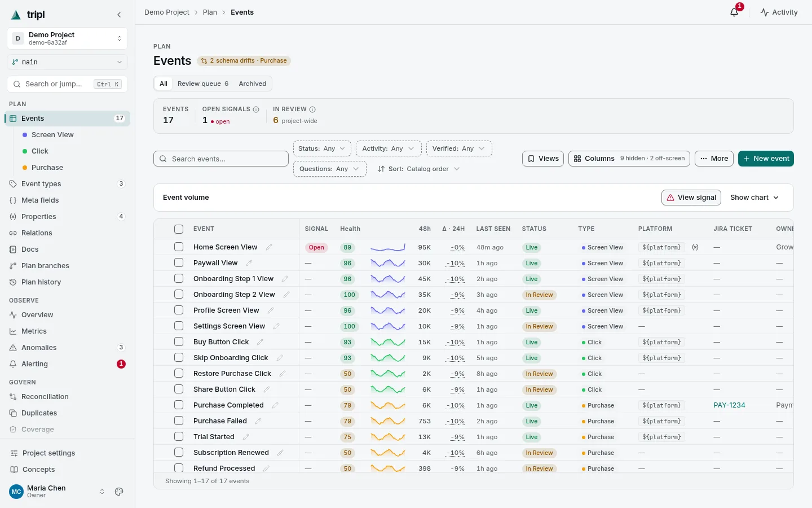Select the Buy Button Click row checkbox
This screenshot has height=508, width=812.
pyautogui.click(x=179, y=341)
